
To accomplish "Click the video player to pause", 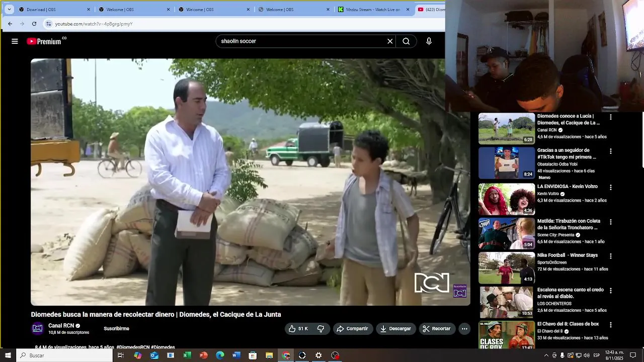I will coord(251,182).
